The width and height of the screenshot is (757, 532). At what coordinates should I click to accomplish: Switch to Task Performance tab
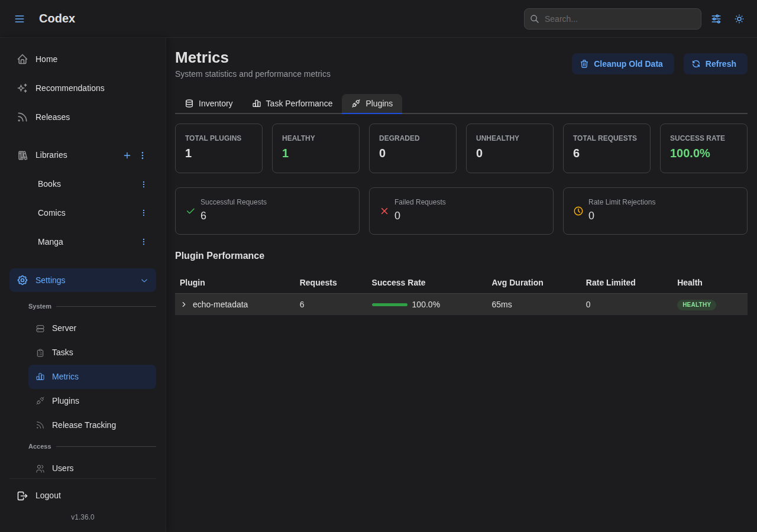292,103
